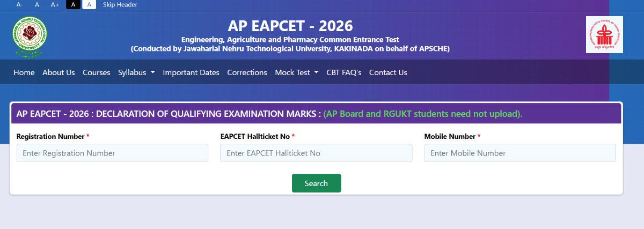The height and width of the screenshot is (229, 644).
Task: Click the Skip Header link
Action: click(120, 4)
